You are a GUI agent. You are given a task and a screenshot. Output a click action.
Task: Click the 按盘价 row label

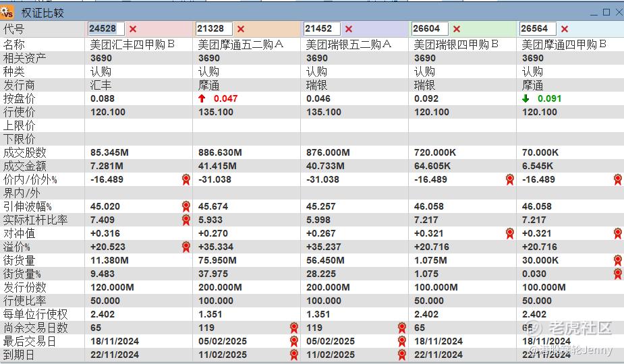pos(19,98)
